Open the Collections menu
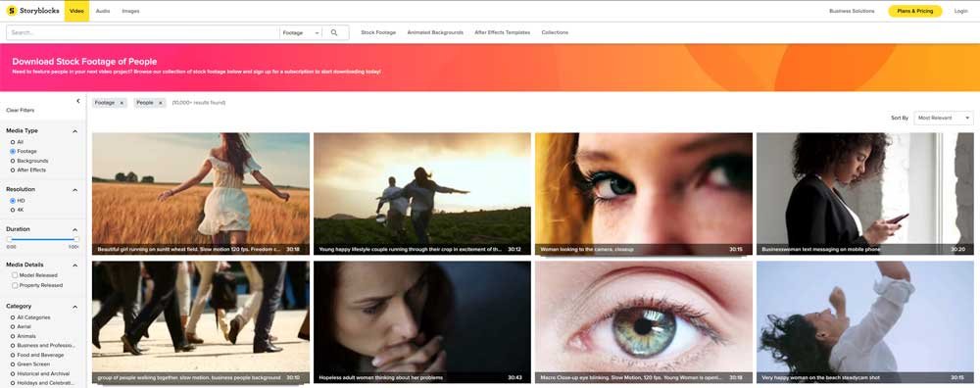This screenshot has width=980, height=388. point(555,32)
